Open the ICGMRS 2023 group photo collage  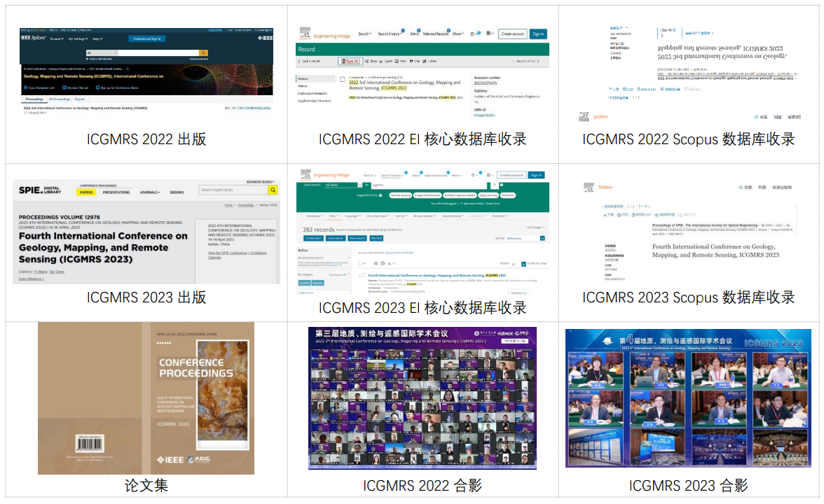click(x=688, y=398)
